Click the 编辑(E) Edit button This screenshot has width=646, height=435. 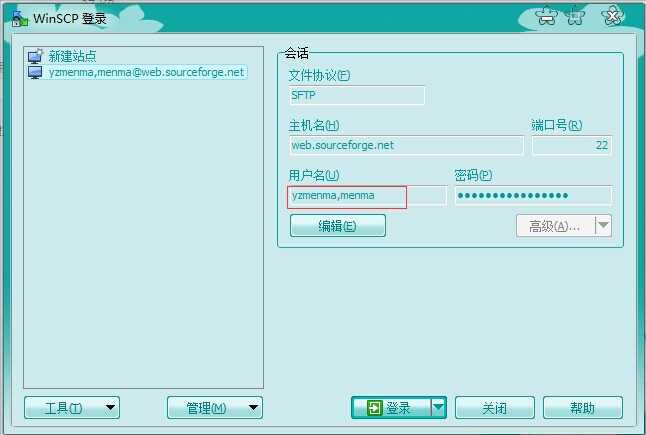[x=338, y=226]
